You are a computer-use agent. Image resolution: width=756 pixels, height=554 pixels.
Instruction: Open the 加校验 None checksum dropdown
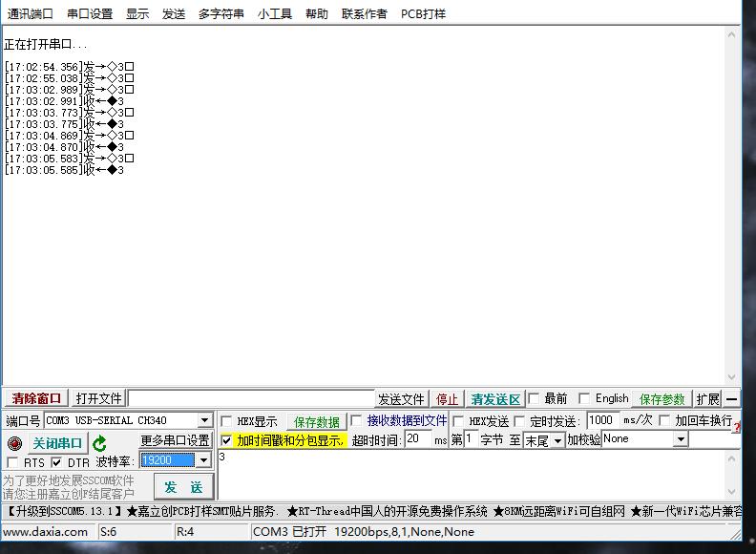pyautogui.click(x=681, y=439)
